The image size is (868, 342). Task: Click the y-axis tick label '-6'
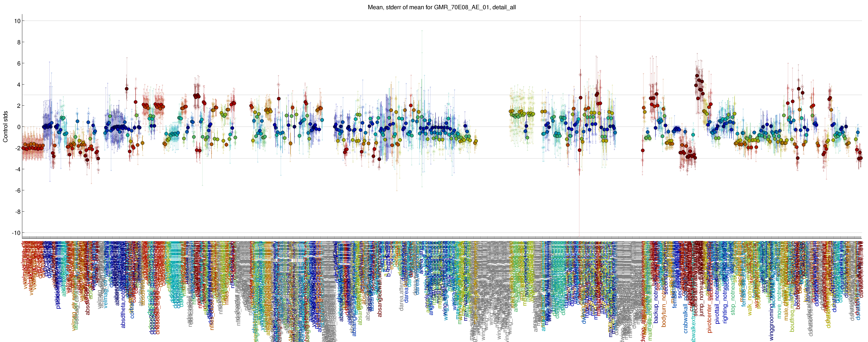pyautogui.click(x=18, y=190)
